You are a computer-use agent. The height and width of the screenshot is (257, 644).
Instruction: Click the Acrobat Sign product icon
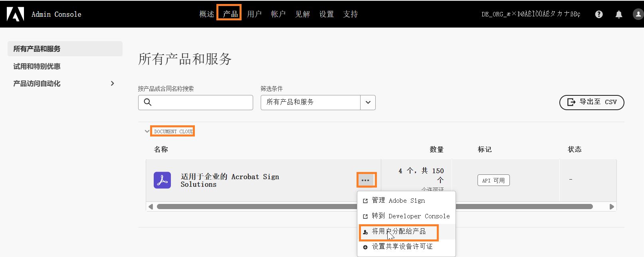[x=162, y=180]
